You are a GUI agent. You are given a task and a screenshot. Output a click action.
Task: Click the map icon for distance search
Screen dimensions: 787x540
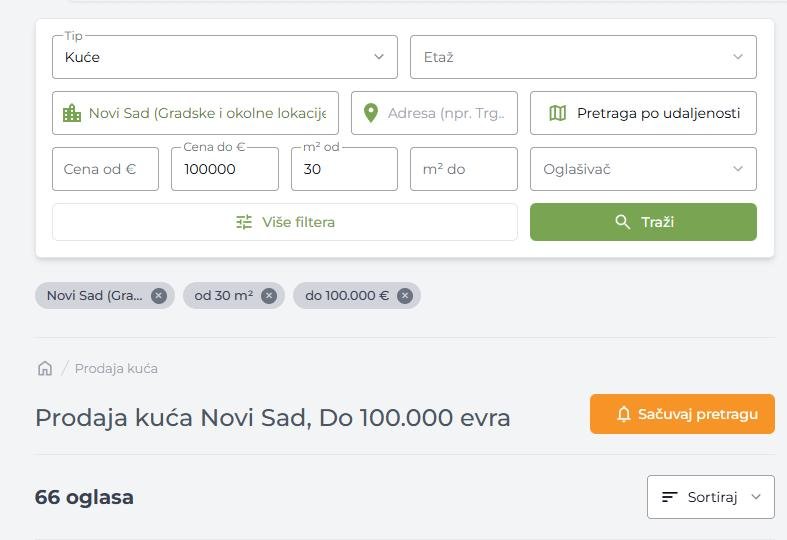pos(558,113)
